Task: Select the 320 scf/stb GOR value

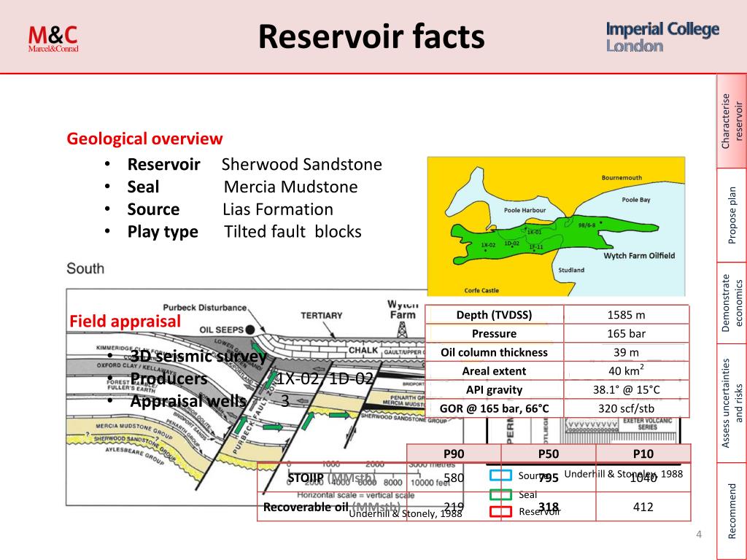Action: (627, 408)
